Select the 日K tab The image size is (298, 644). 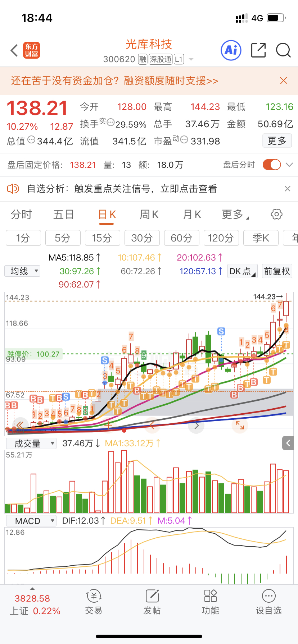click(x=107, y=215)
